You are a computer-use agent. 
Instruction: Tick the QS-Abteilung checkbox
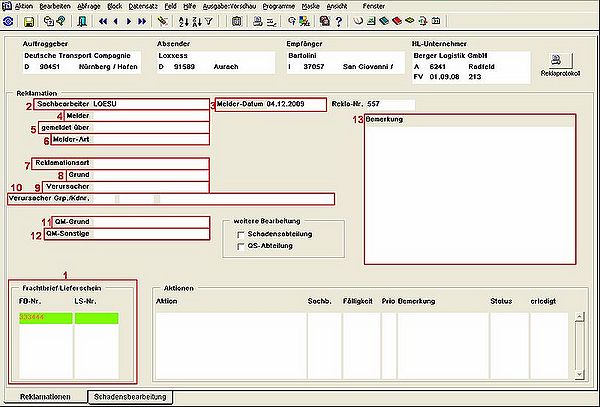pyautogui.click(x=241, y=246)
